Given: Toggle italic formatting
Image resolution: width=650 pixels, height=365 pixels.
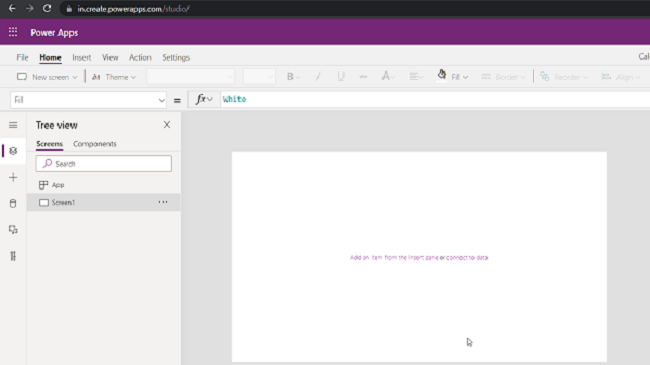Looking at the screenshot, I should tap(318, 77).
